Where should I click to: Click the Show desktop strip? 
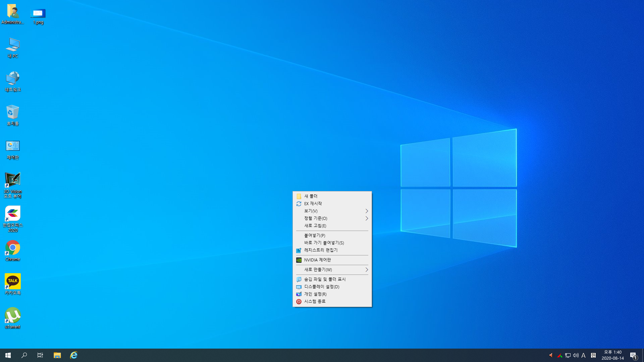[643, 355]
